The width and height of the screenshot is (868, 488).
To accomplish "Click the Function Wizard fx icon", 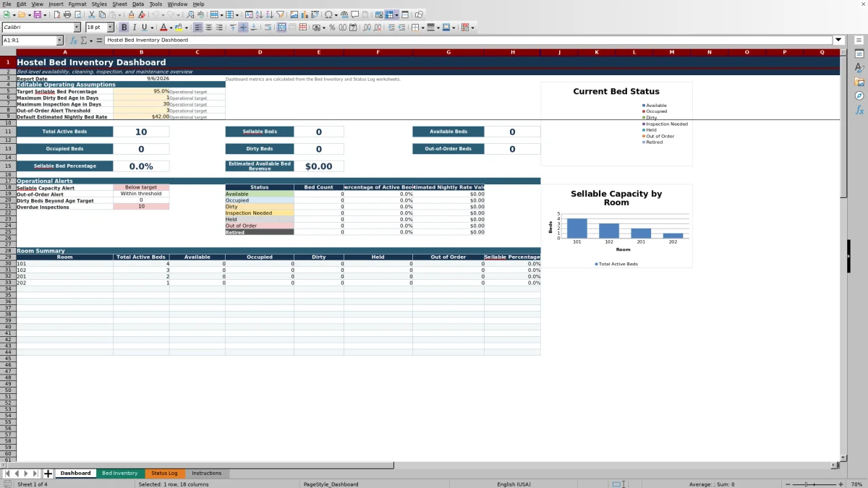I will pos(73,40).
